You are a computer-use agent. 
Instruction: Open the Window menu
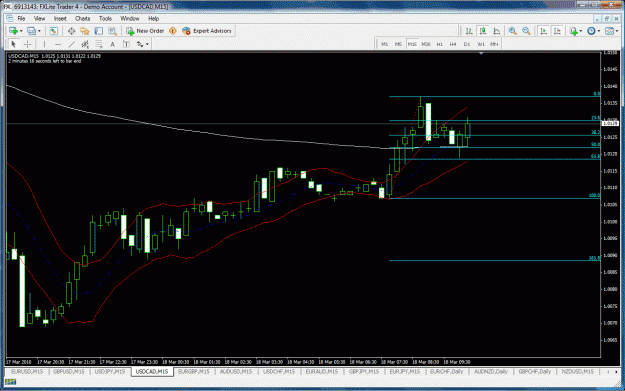pos(130,18)
